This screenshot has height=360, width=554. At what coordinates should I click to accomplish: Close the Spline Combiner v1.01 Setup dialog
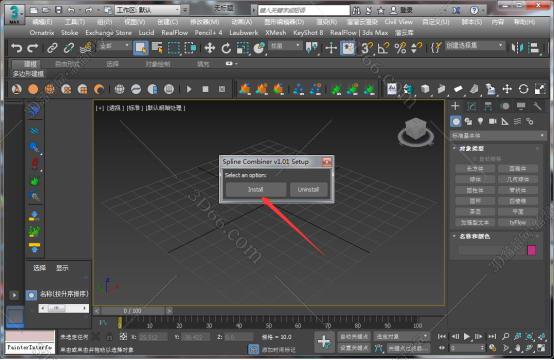(326, 162)
